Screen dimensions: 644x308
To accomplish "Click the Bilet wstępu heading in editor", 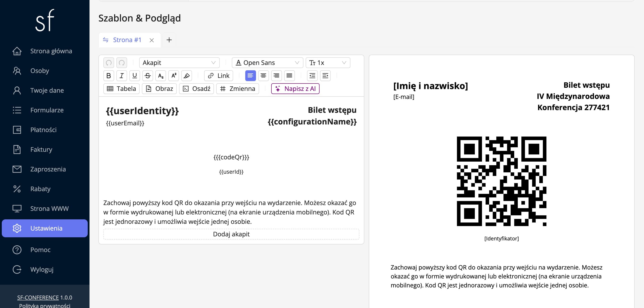I will 332,110.
